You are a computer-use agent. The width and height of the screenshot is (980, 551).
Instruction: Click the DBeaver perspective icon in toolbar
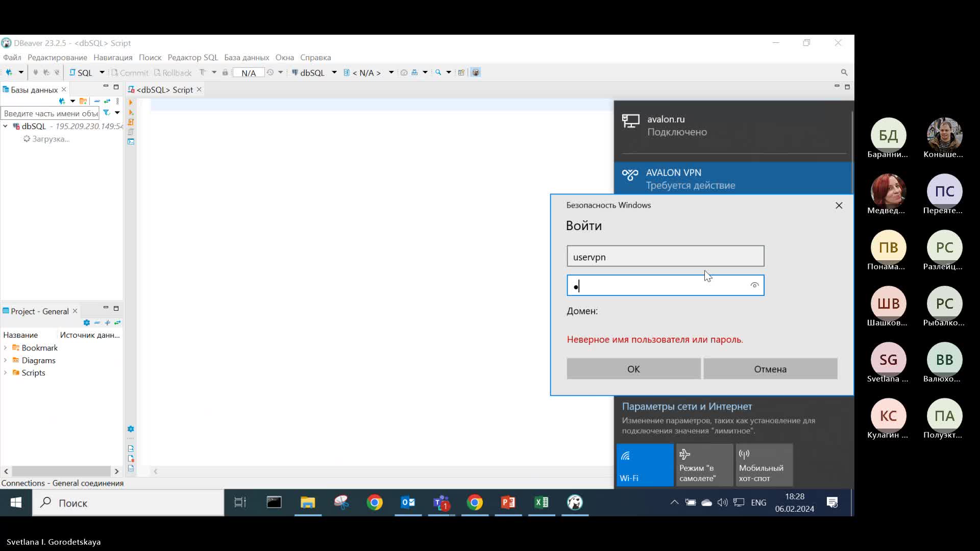coord(476,72)
